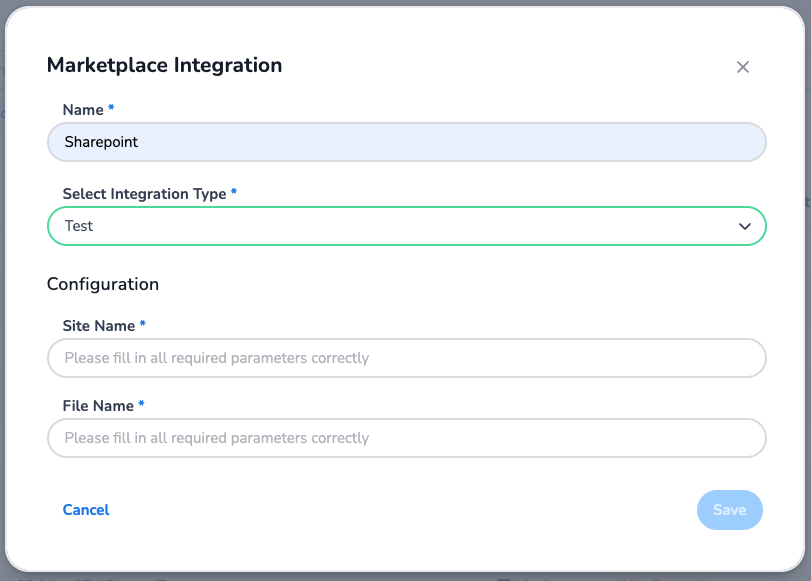Image resolution: width=811 pixels, height=581 pixels.
Task: Close the Marketplace Integration dialog
Action: coord(742,67)
